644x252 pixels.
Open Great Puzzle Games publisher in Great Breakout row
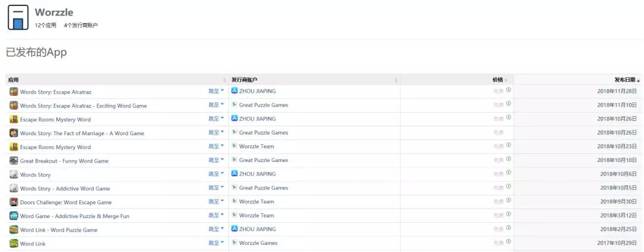[264, 160]
